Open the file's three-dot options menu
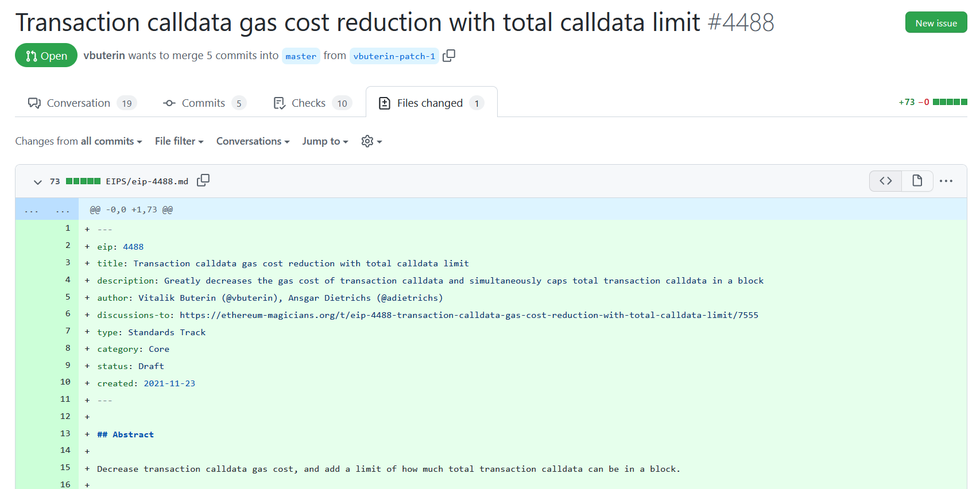This screenshot has height=489, width=980. [x=946, y=181]
